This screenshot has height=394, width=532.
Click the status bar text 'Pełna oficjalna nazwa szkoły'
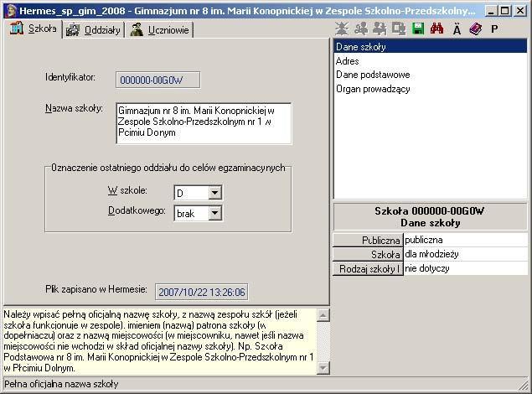[x=61, y=384]
